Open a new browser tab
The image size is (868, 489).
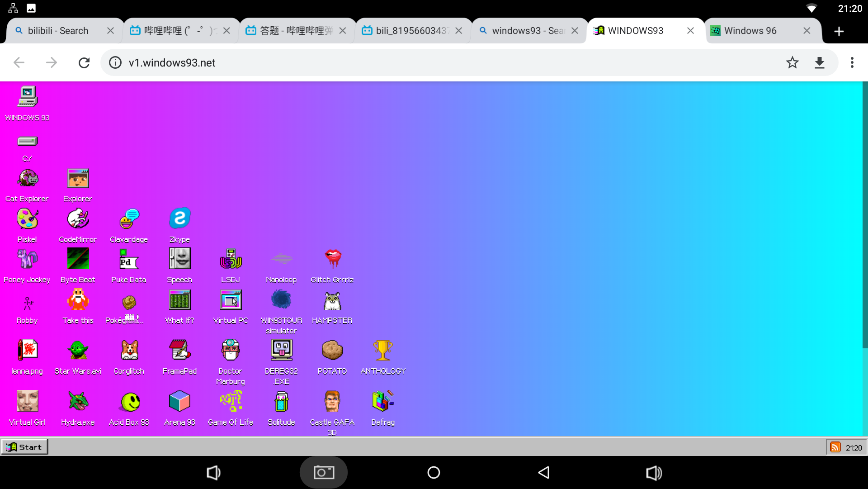[x=839, y=31]
